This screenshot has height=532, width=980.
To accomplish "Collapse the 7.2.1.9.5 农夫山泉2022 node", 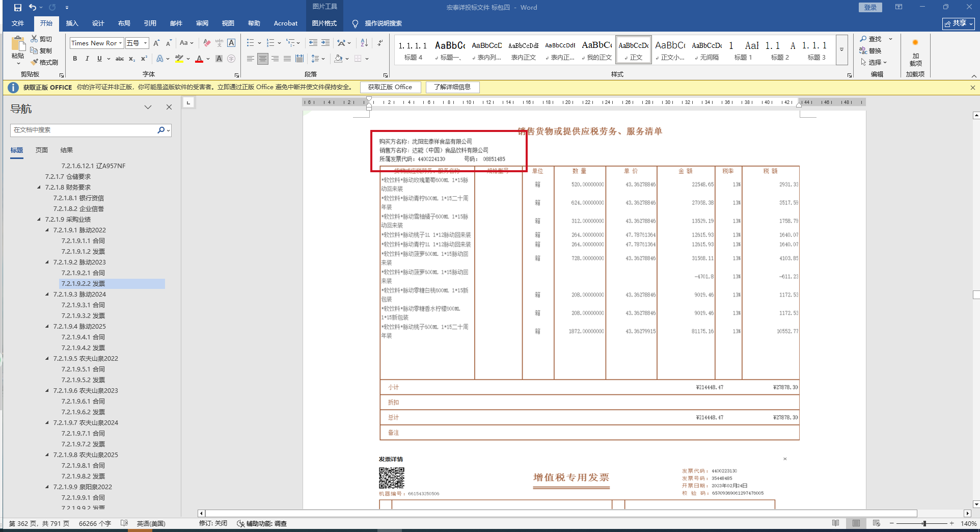I will (x=47, y=359).
